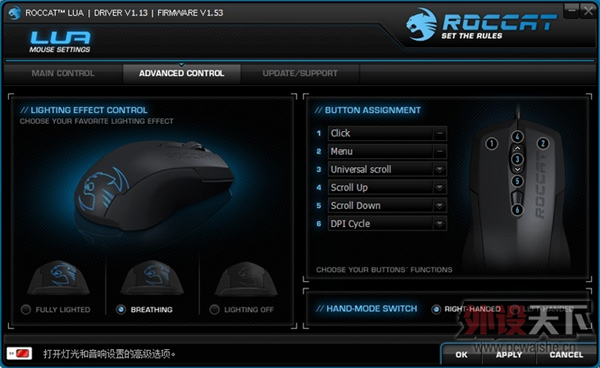Click 'Choose your buttons' functions' text
The width and height of the screenshot is (600, 368).
[x=384, y=270]
